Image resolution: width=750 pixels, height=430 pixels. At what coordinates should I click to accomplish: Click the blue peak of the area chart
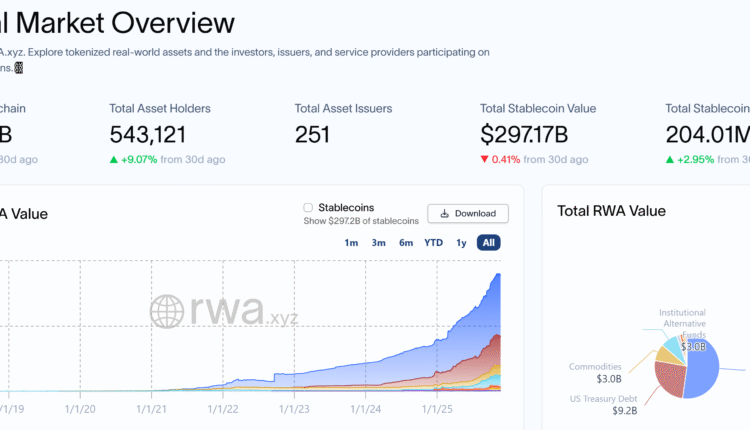click(498, 276)
